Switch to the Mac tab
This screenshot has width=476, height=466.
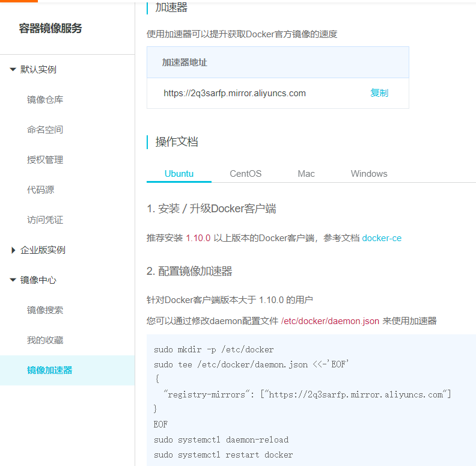306,174
